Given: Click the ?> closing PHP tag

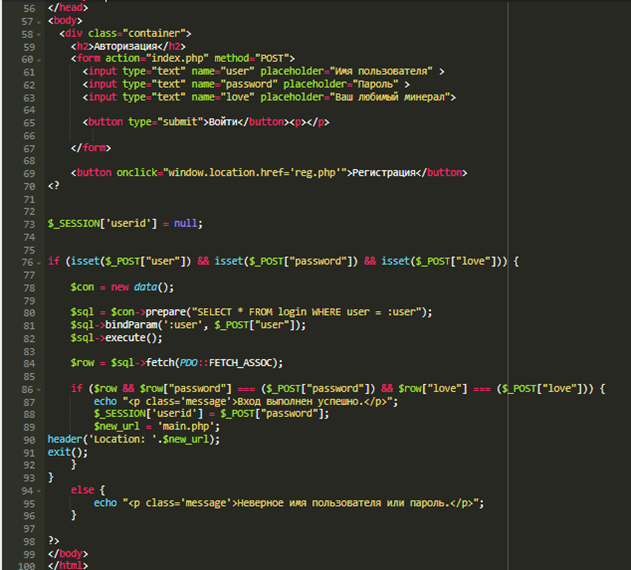Looking at the screenshot, I should point(54,541).
